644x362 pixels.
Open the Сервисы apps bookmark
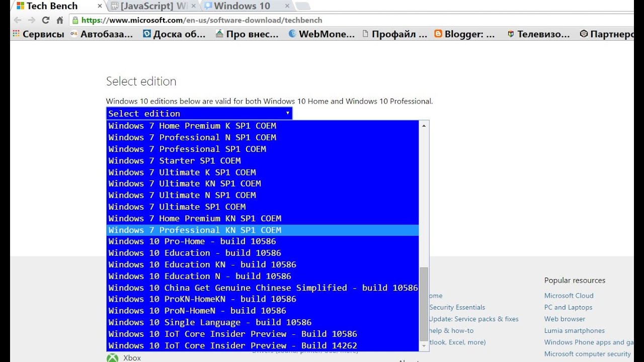click(38, 34)
